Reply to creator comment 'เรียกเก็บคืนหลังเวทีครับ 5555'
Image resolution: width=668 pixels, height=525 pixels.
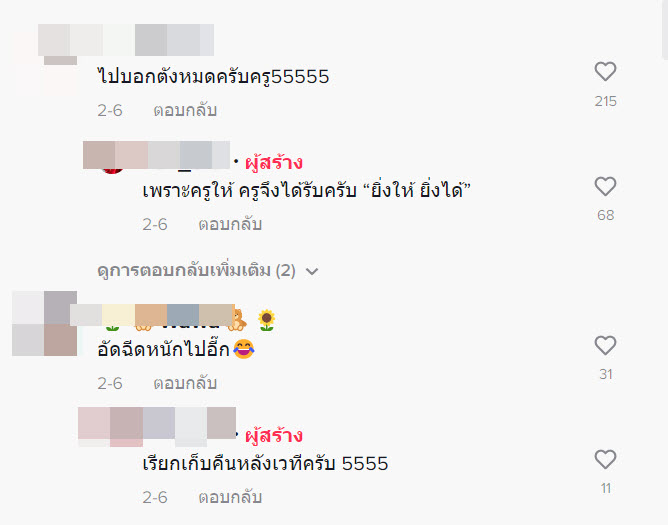click(230, 497)
